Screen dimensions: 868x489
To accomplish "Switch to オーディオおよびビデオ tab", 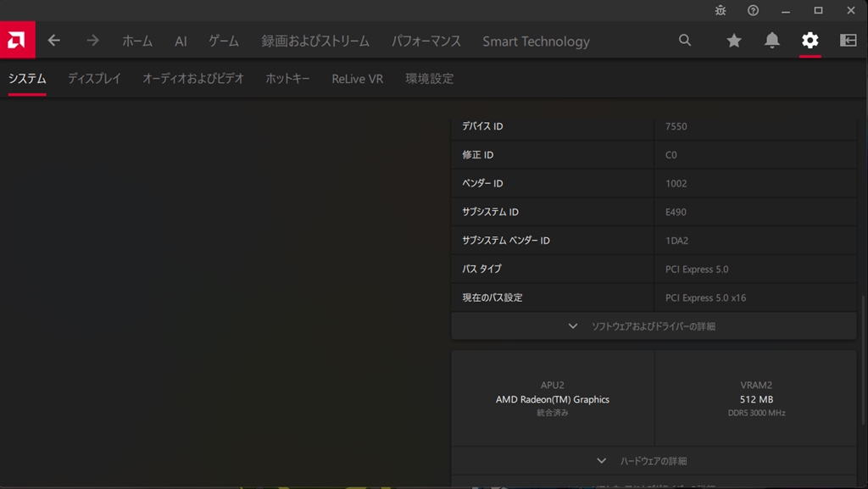I will 193,79.
